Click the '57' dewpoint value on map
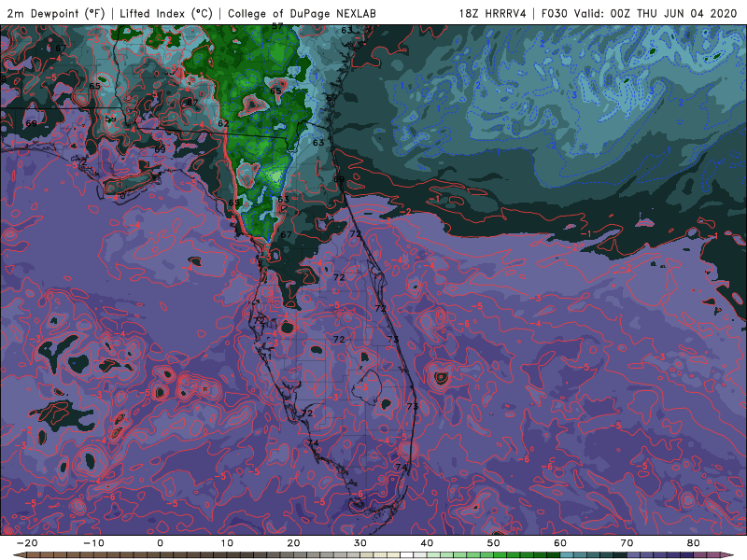This screenshot has height=560, width=747. pyautogui.click(x=277, y=27)
